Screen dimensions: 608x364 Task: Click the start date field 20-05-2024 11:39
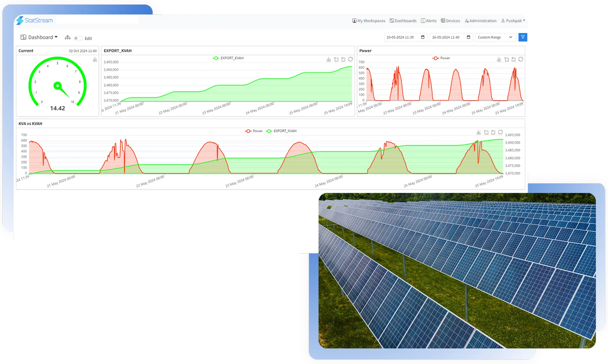[x=406, y=37]
